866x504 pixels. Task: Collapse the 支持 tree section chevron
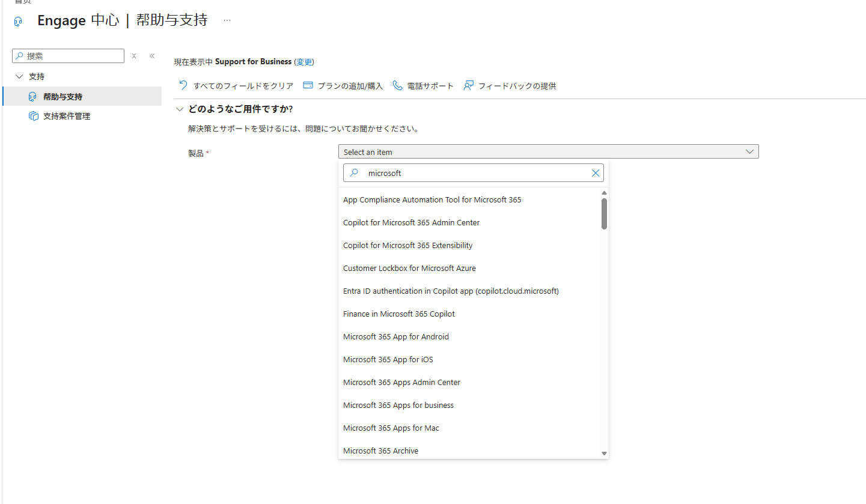19,76
